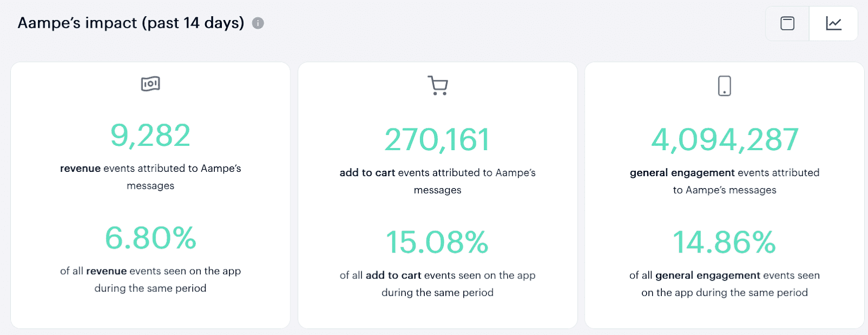Screen dimensions: 868x335
Task: Click the info icon beside Aampe's impact title
Action: point(258,23)
